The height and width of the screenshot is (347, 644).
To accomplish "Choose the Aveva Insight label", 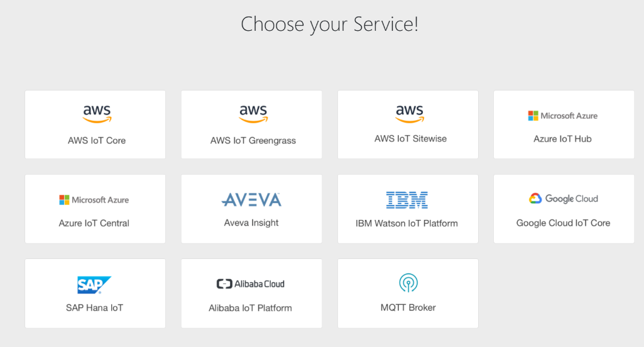I will [x=251, y=223].
